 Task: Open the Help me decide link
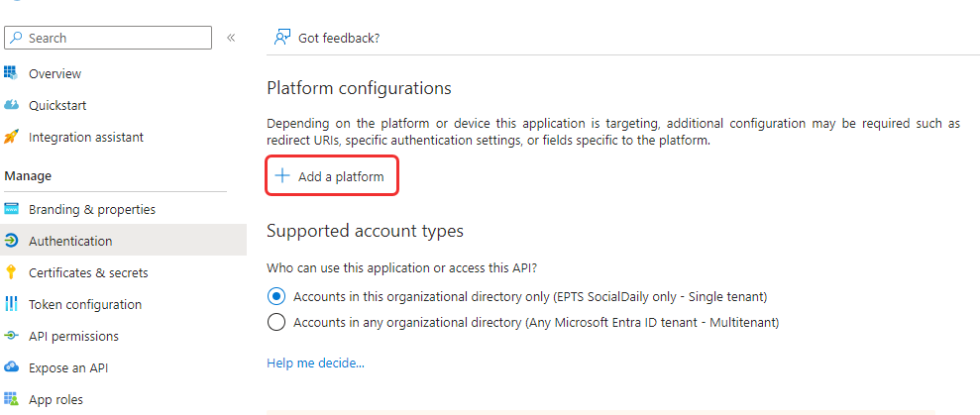pyautogui.click(x=315, y=363)
